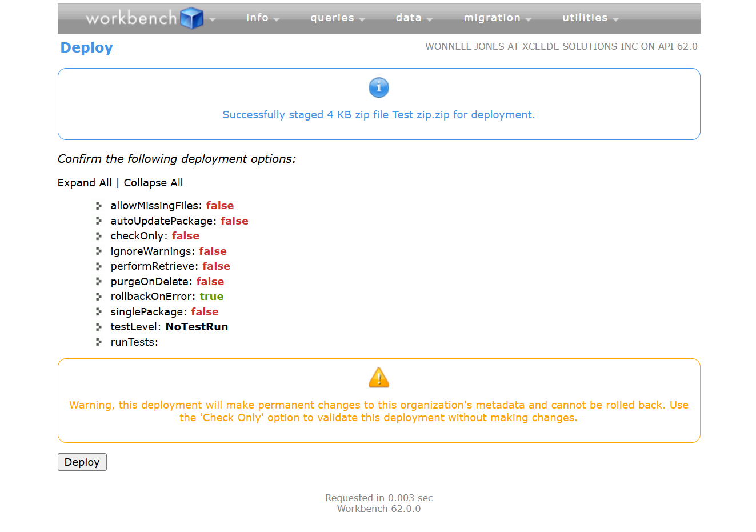The height and width of the screenshot is (532, 756).
Task: Click the dropdown arrow beside workbench logo
Action: click(213, 19)
